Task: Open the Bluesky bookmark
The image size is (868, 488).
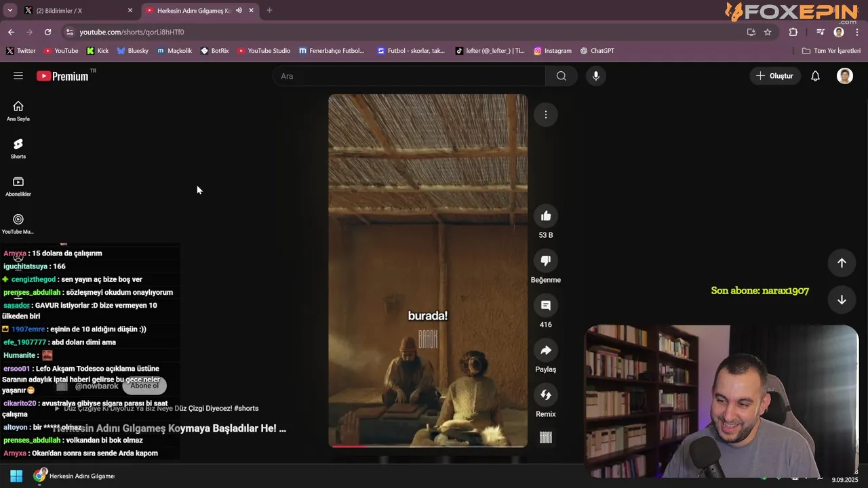Action: (x=133, y=51)
